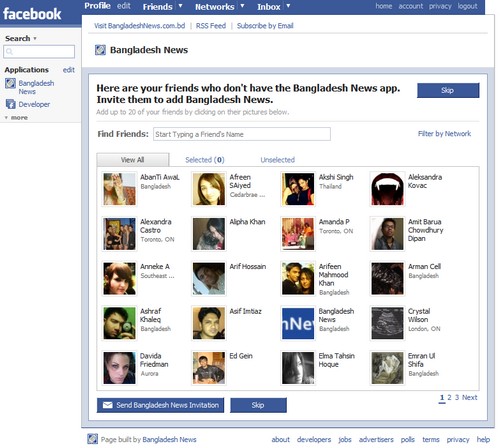
Task: Select friend Ashraf Khaleq thumbnail
Action: pos(119,323)
